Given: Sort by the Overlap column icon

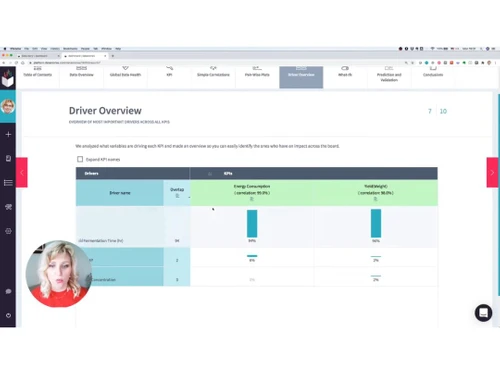Looking at the screenshot, I should pyautogui.click(x=177, y=196).
